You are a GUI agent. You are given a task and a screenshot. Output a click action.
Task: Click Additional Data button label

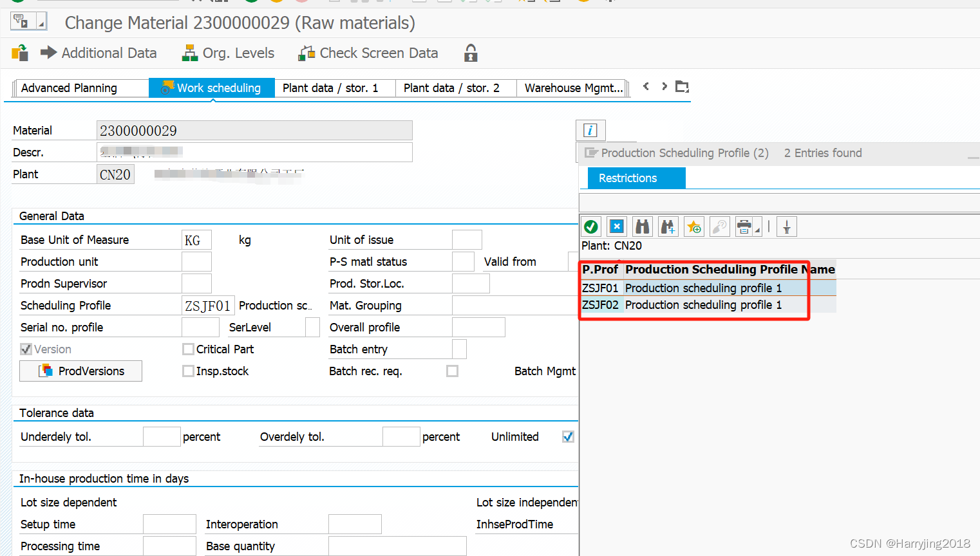point(109,53)
